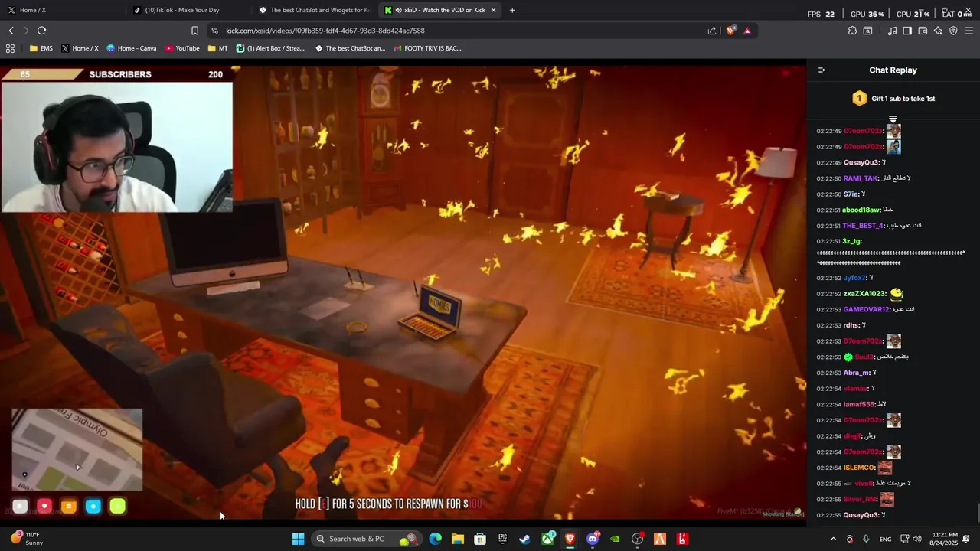Open Epic Games Launcher from the taskbar
Viewport: 980px width, 551px height.
click(502, 539)
